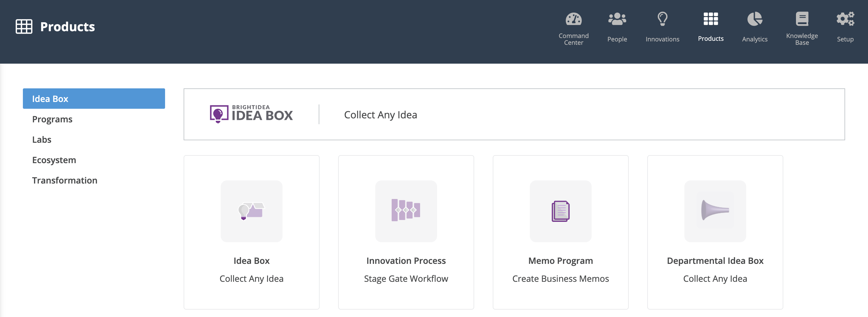Select the Products grid icon in navigation
This screenshot has width=868, height=317.
[x=711, y=19]
